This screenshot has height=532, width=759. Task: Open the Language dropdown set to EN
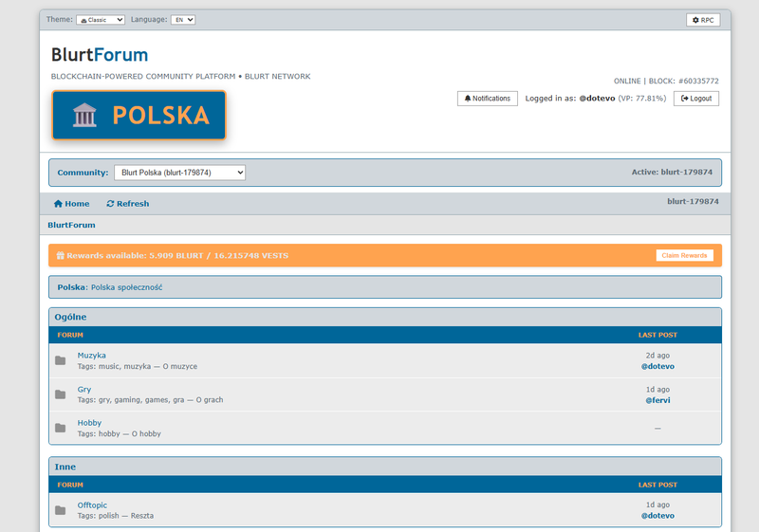tap(183, 20)
